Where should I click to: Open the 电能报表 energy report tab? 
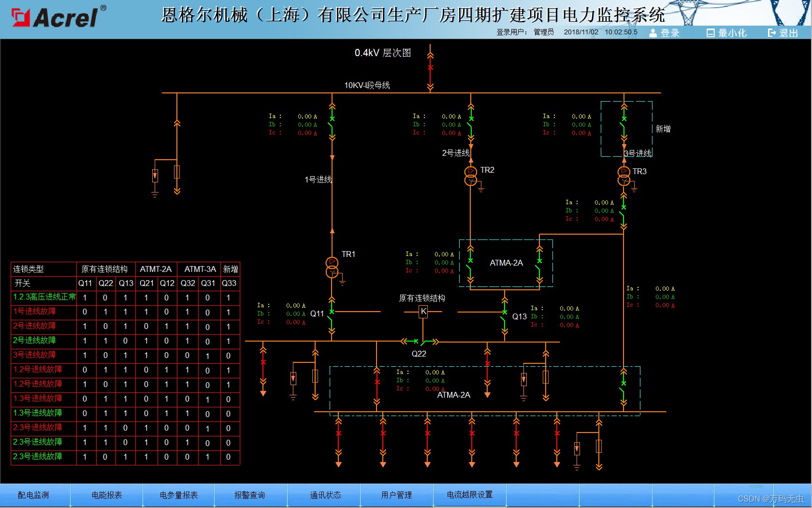[107, 495]
